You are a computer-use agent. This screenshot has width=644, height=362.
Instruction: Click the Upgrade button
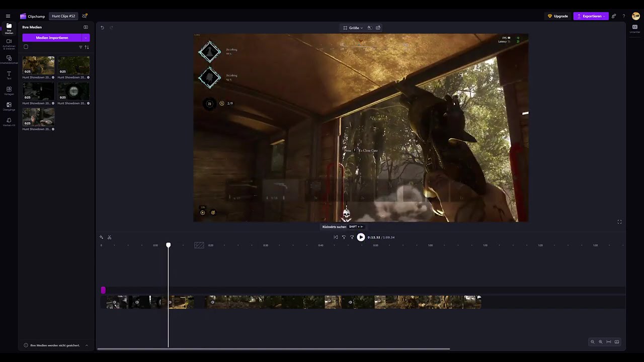click(558, 16)
